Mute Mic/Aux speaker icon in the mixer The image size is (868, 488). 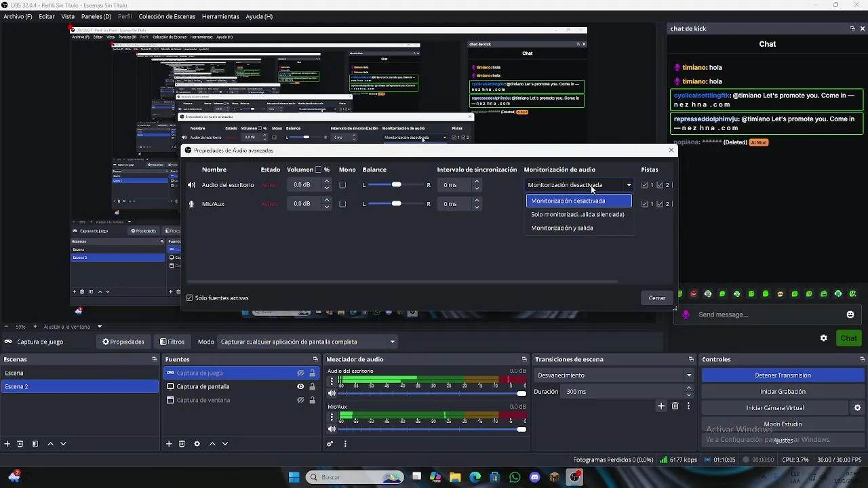(x=332, y=428)
